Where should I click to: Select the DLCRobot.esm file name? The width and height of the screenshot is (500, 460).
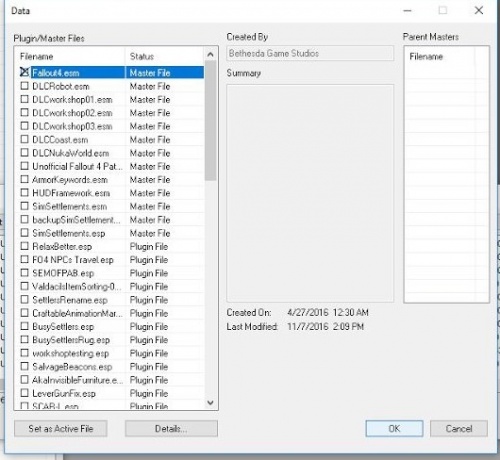pos(61,86)
